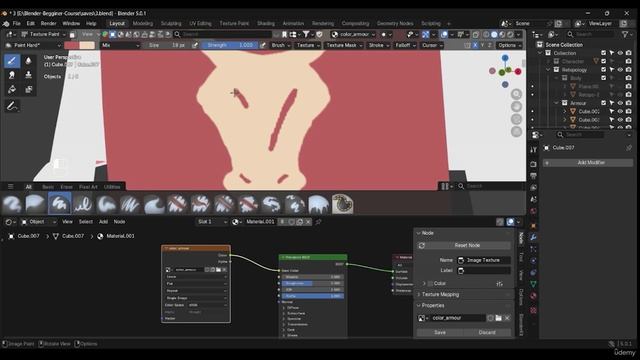This screenshot has width=640, height=360.
Task: Click primary red color swatch
Action: point(71,45)
